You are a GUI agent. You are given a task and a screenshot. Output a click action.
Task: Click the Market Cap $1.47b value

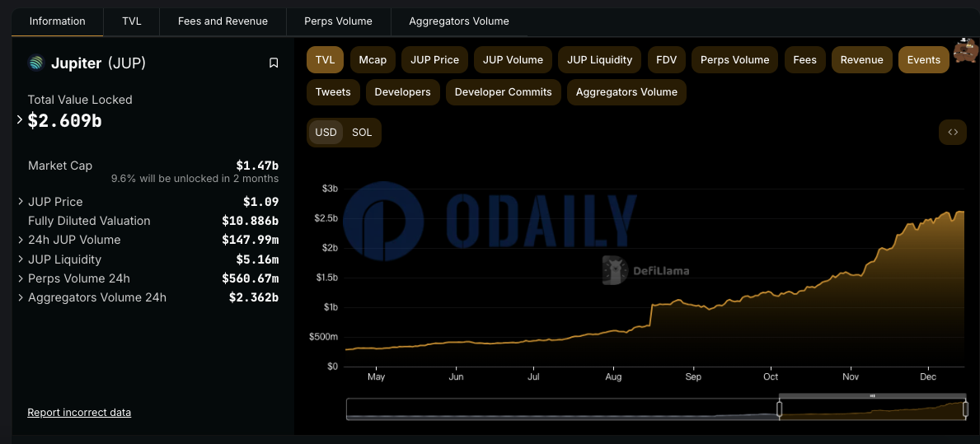(x=257, y=166)
